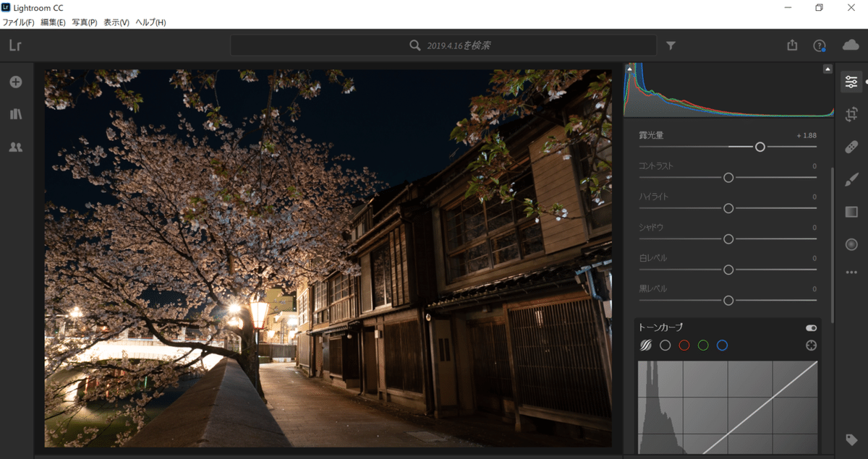Click the コントラスト slider handle

click(x=728, y=177)
